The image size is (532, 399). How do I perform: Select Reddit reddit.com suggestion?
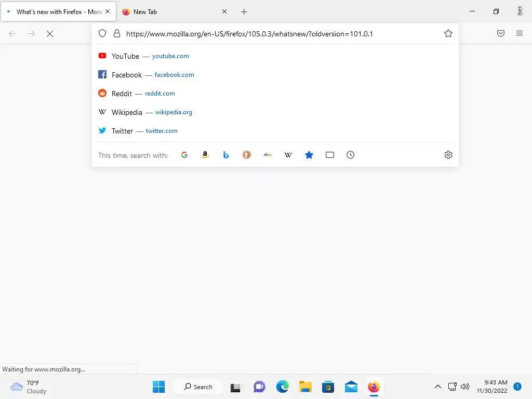tap(275, 94)
